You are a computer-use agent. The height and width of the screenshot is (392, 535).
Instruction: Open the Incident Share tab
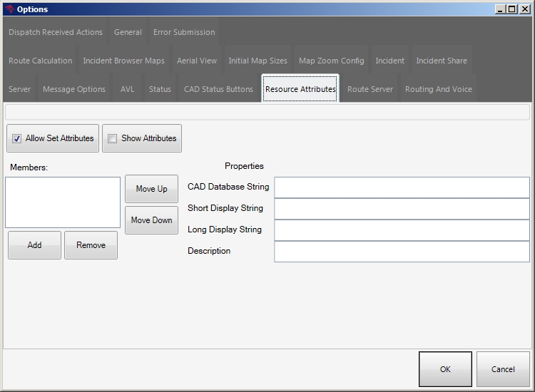[442, 61]
